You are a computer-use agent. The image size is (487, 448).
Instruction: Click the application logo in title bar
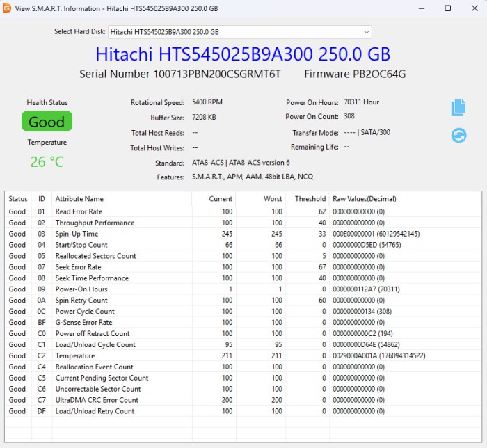6,8
